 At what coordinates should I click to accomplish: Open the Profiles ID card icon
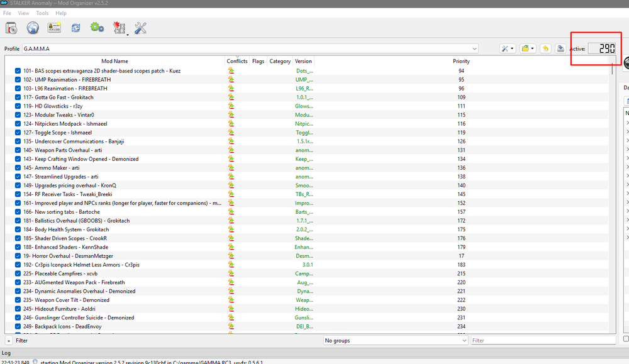pyautogui.click(x=54, y=28)
